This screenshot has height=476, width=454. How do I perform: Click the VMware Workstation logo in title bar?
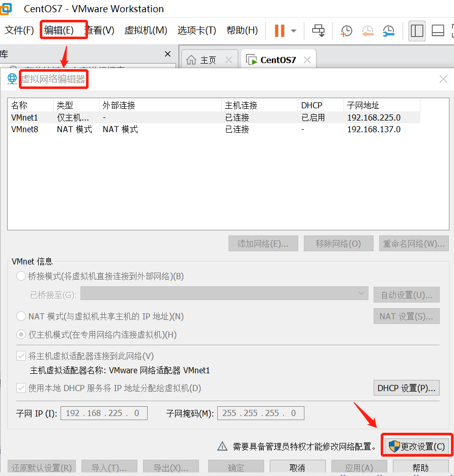tap(6, 9)
